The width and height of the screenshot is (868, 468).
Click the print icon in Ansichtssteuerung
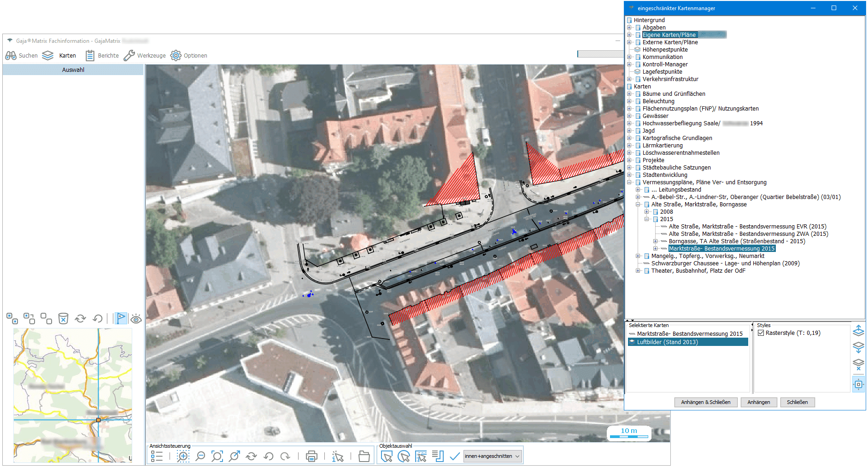pyautogui.click(x=311, y=456)
